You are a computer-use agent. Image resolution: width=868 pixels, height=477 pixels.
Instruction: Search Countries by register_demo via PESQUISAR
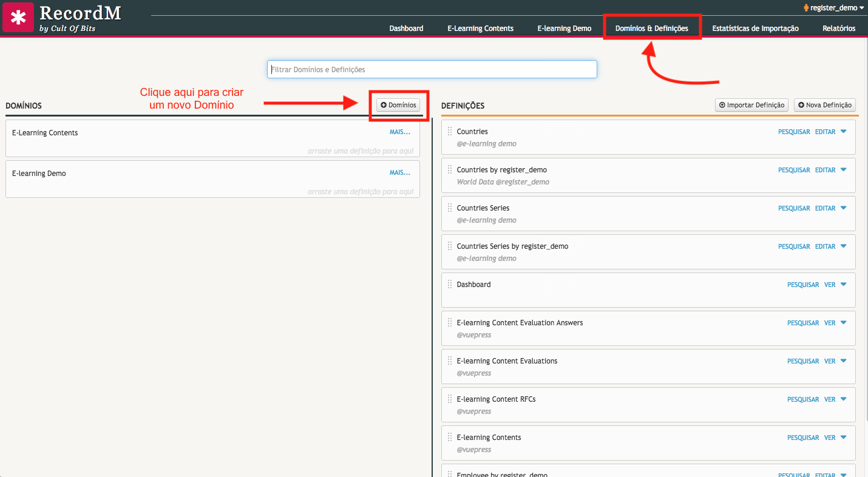(x=794, y=170)
